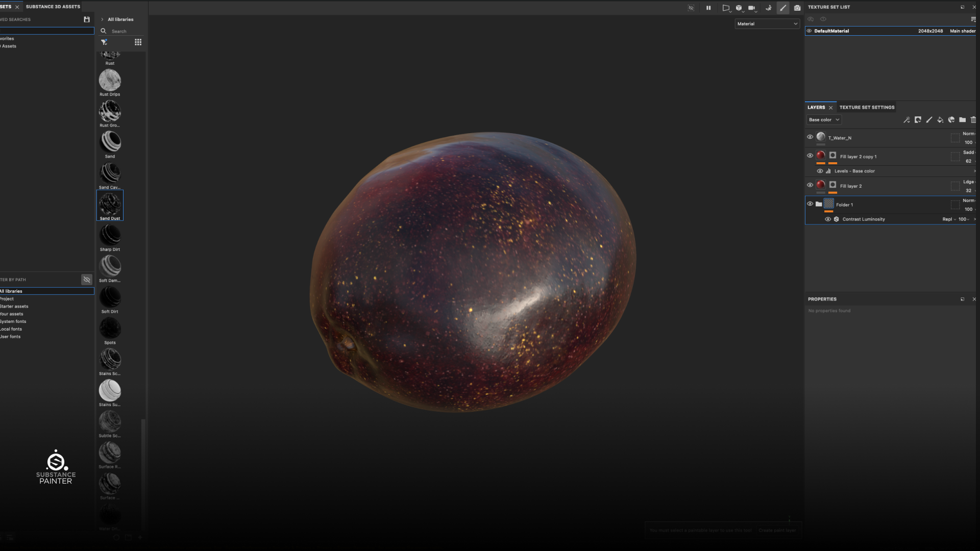
Task: Hide the Contrast Luminosity filter
Action: [x=828, y=219]
